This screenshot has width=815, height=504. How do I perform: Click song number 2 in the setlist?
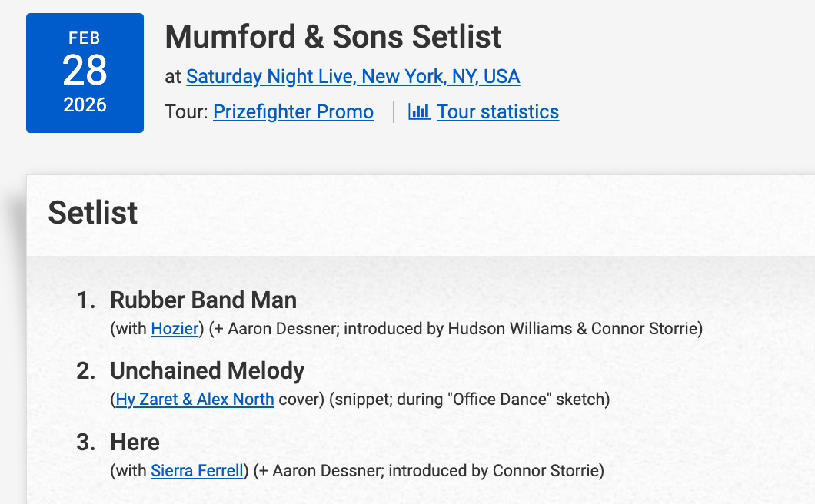(x=86, y=371)
